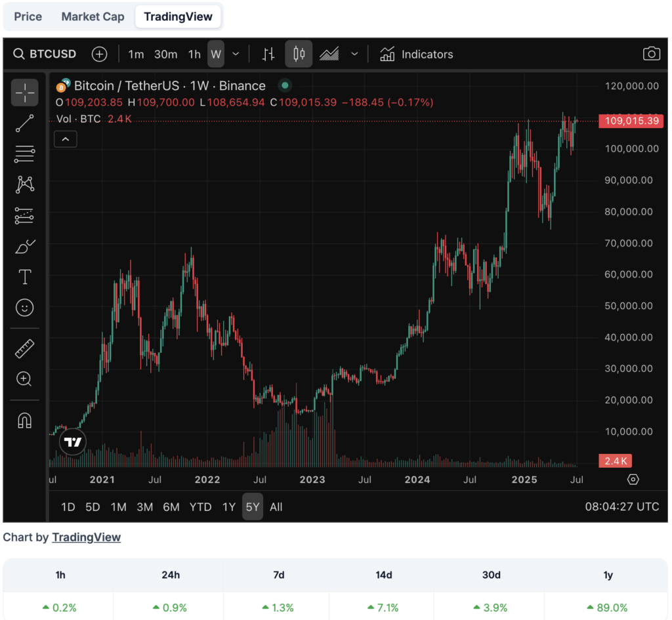The width and height of the screenshot is (672, 620).
Task: Switch to the TradingView tab
Action: [178, 16]
